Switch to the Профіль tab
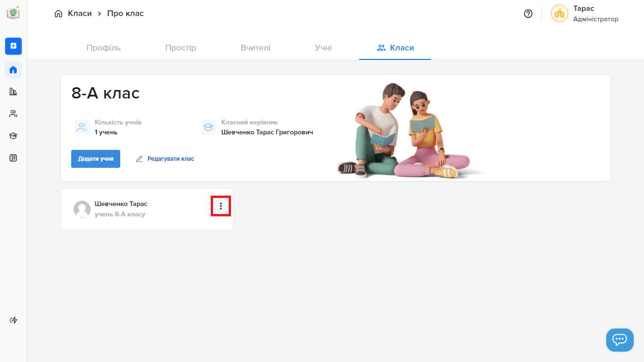The height and width of the screenshot is (362, 644). pyautogui.click(x=104, y=48)
